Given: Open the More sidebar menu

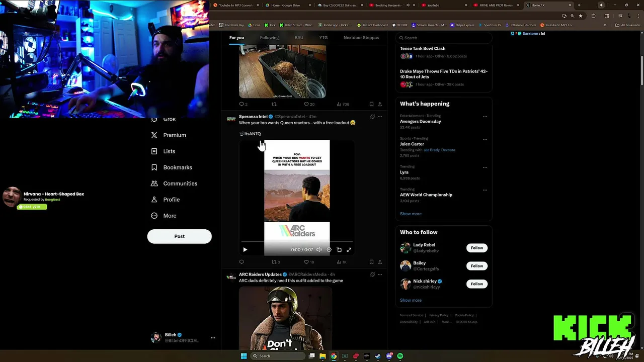Looking at the screenshot, I should pyautogui.click(x=164, y=216).
